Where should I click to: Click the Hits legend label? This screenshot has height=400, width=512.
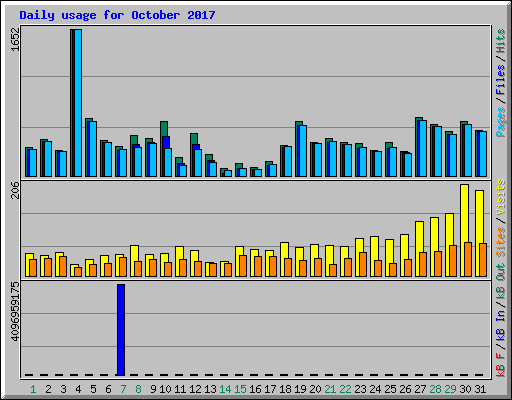click(x=500, y=41)
